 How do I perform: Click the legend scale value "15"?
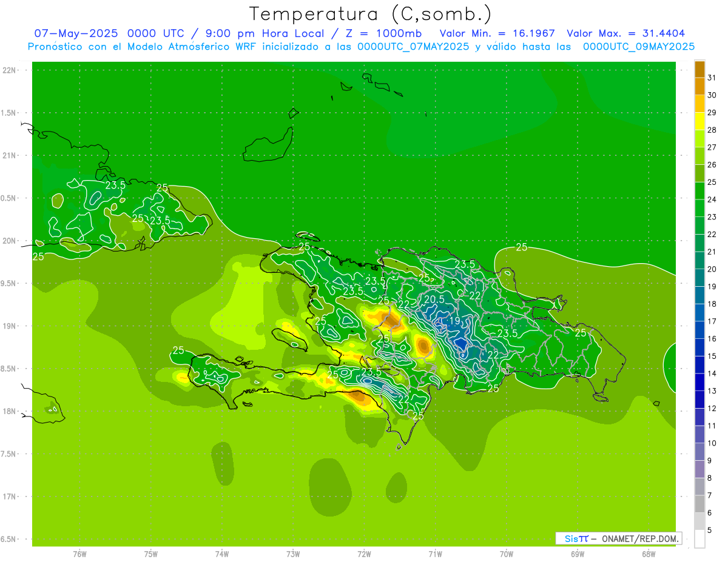[712, 356]
